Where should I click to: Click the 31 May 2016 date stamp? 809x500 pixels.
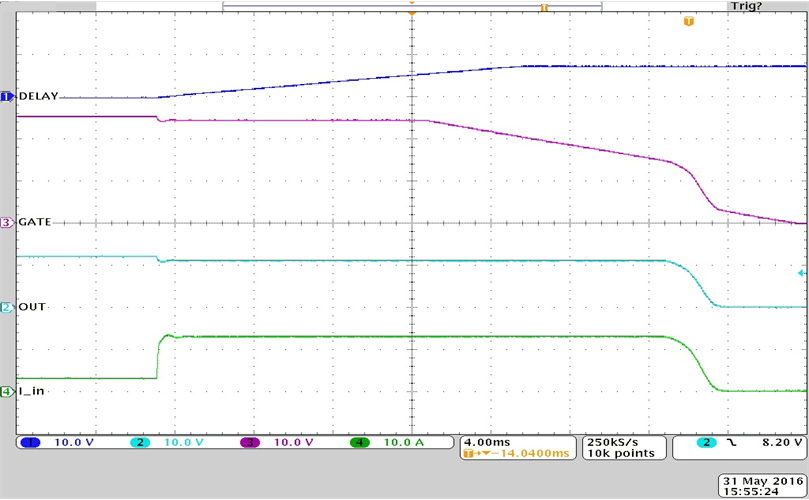[763, 481]
